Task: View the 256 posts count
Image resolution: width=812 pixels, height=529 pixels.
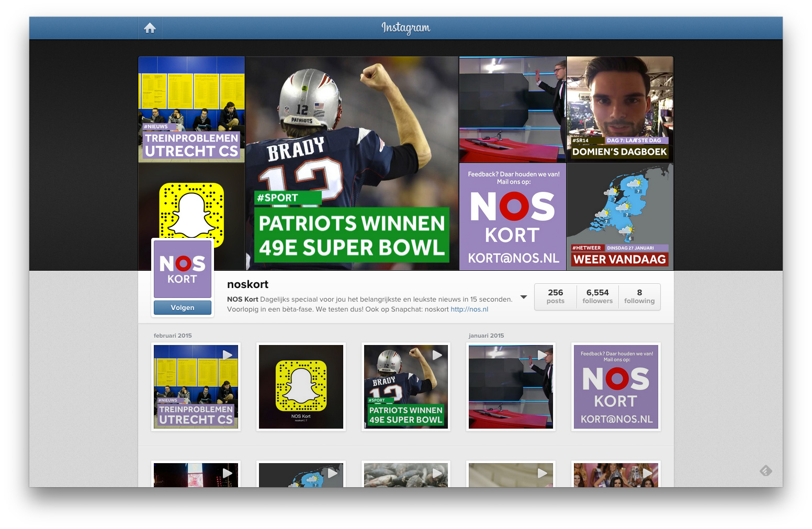Action: (555, 296)
